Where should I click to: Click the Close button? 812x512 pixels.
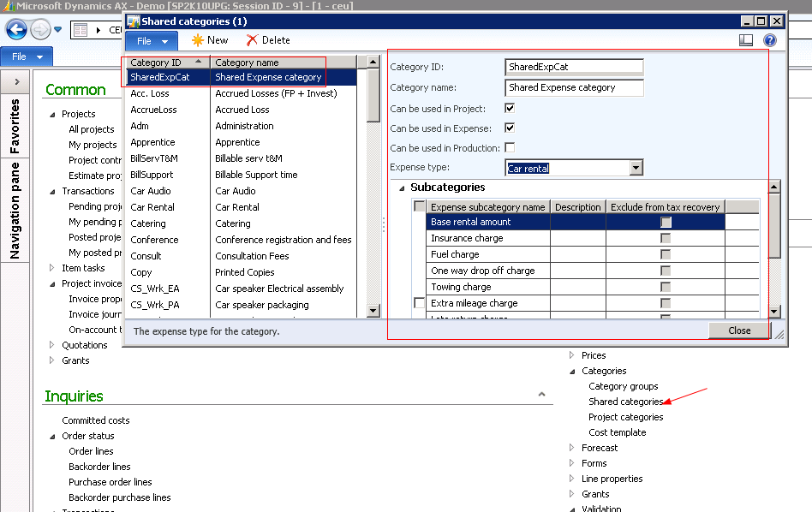coord(739,330)
